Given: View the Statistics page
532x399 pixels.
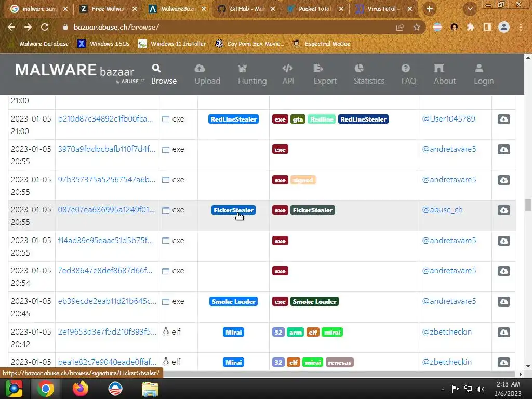Looking at the screenshot, I should [369, 74].
